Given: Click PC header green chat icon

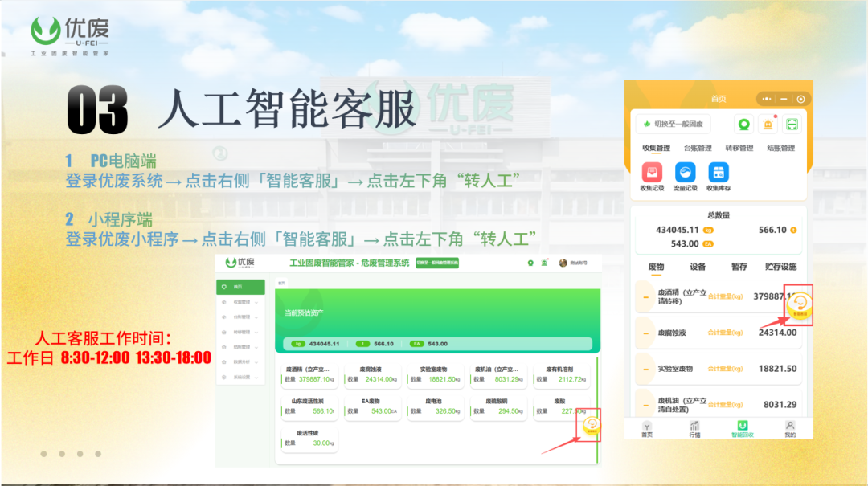Looking at the screenshot, I should click(530, 263).
